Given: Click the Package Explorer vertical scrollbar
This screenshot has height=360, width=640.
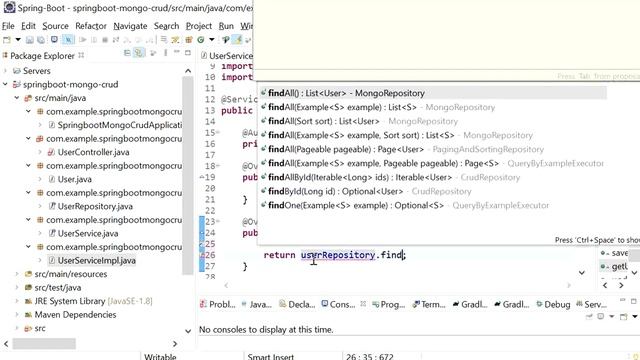Looking at the screenshot, I should coord(188,176).
